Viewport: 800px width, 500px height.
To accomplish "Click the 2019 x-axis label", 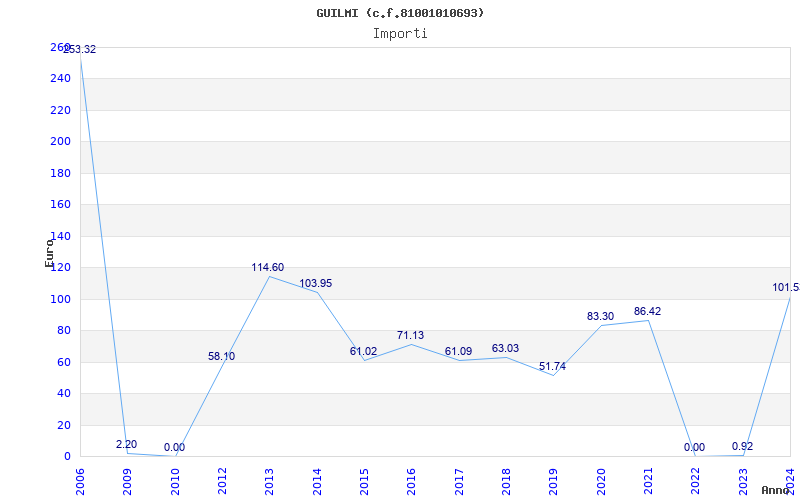I will (554, 481).
